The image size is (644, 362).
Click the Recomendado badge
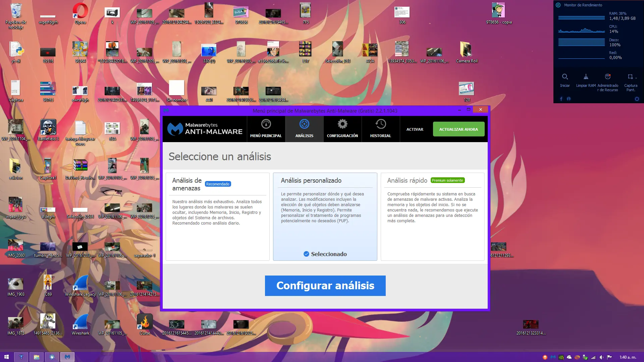[218, 184]
